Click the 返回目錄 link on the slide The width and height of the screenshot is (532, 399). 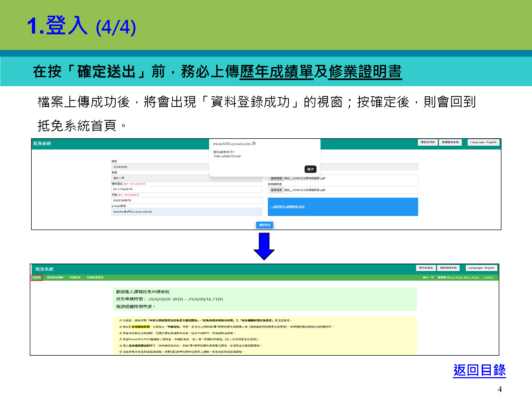[479, 370]
